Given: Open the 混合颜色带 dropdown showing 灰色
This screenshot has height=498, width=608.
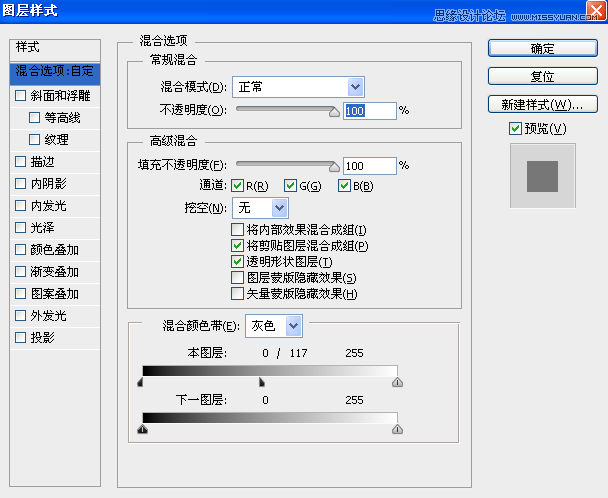Looking at the screenshot, I should 274,326.
